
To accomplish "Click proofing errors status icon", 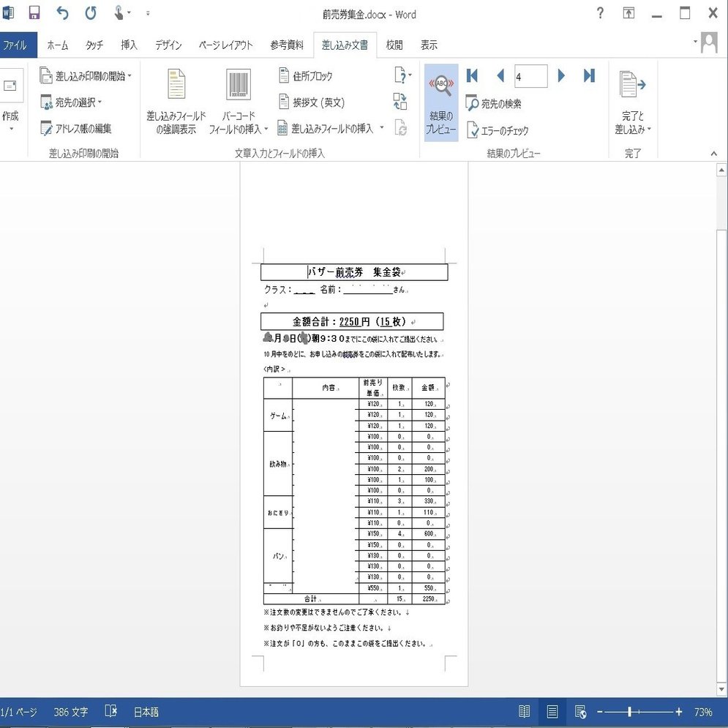I will point(110,711).
